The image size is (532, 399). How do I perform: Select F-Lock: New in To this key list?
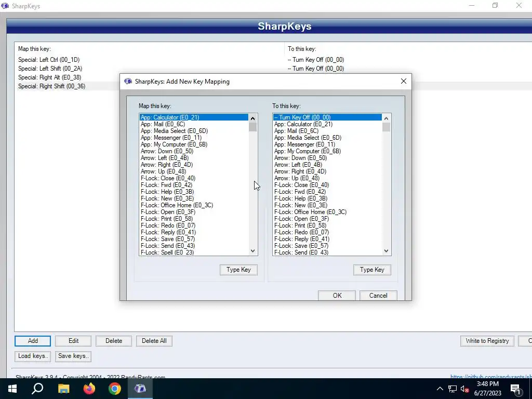pos(327,205)
